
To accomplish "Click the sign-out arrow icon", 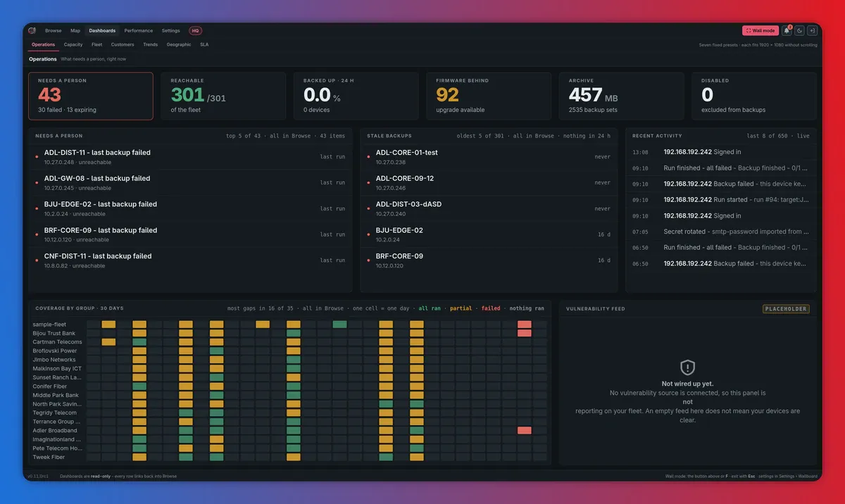I will click(812, 30).
